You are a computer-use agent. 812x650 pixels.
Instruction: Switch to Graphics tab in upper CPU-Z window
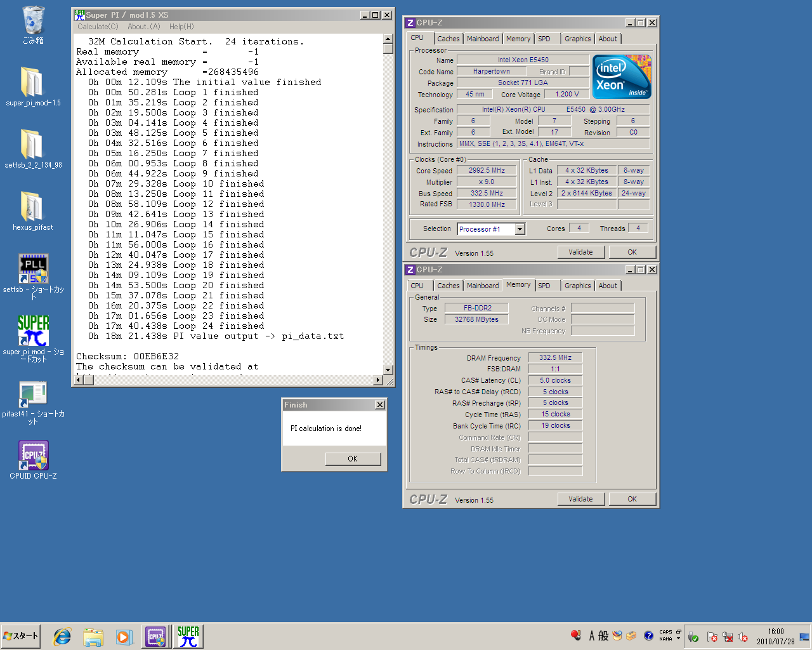tap(578, 39)
